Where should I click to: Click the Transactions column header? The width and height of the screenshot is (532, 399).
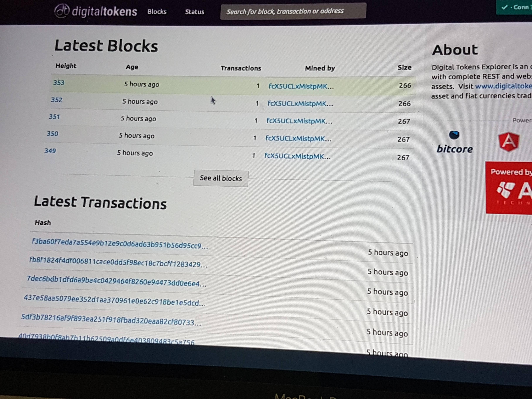pyautogui.click(x=241, y=68)
